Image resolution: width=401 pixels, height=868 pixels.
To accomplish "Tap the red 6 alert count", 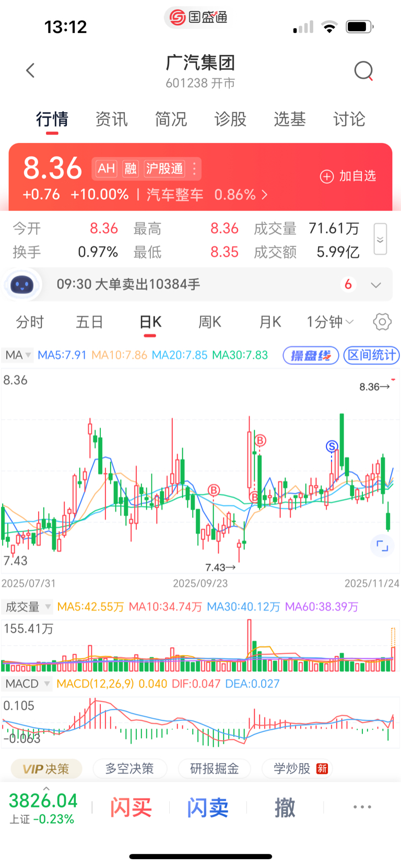I will point(348,284).
